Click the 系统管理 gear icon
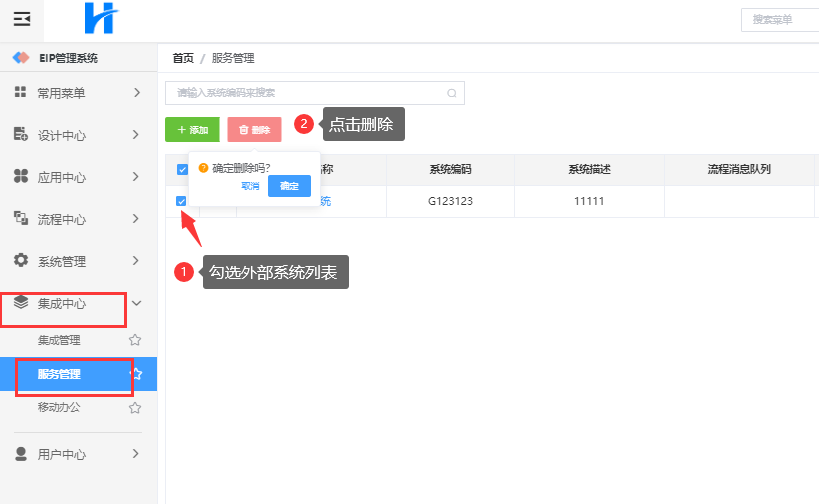This screenshot has width=819, height=504. tap(20, 260)
